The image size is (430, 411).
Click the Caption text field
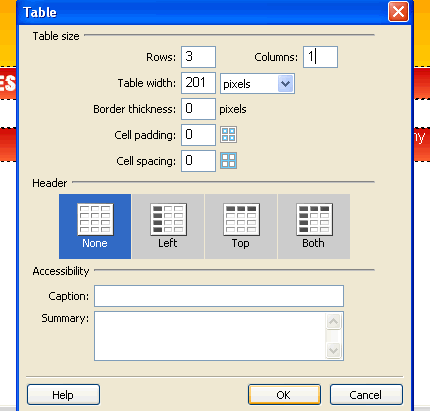pos(219,296)
